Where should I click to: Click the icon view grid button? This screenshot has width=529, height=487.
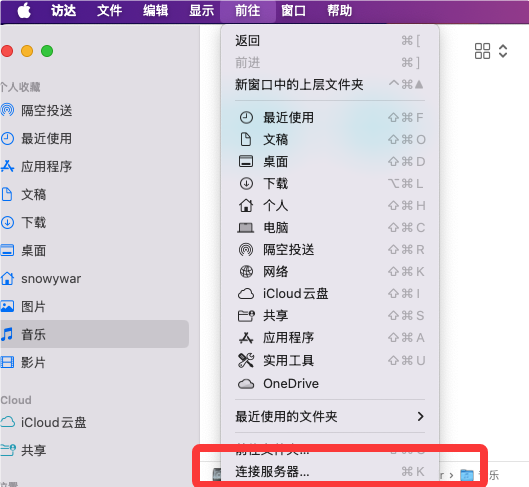[482, 51]
